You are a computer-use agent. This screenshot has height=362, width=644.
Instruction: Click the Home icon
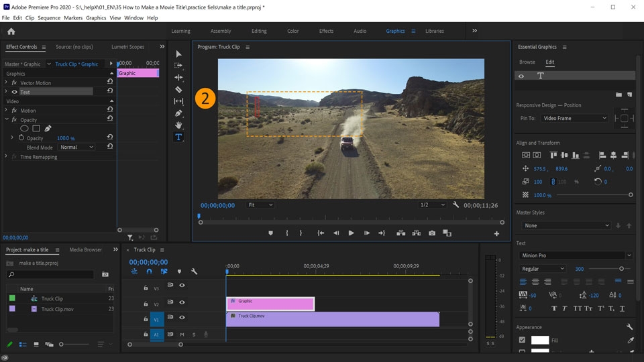[x=11, y=31]
